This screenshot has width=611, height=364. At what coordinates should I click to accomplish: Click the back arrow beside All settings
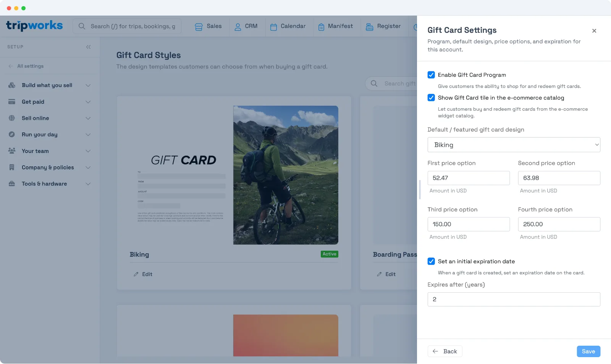click(11, 66)
